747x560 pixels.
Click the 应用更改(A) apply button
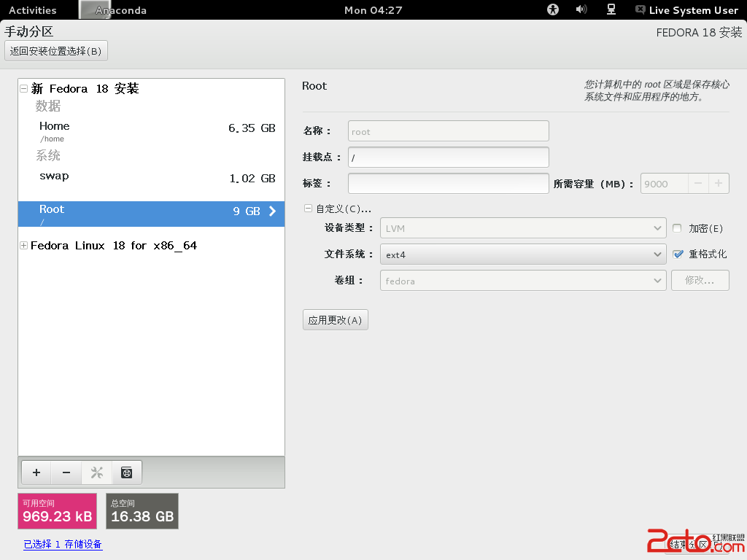336,320
